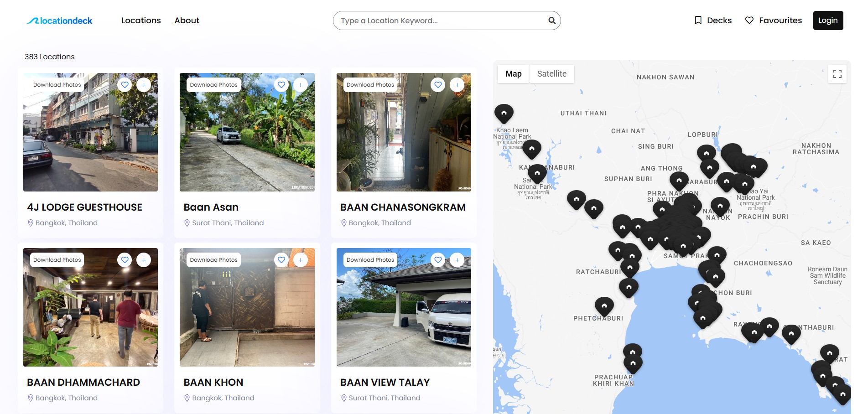The image size is (868, 414).
Task: Select the Map view tab
Action: click(x=514, y=74)
